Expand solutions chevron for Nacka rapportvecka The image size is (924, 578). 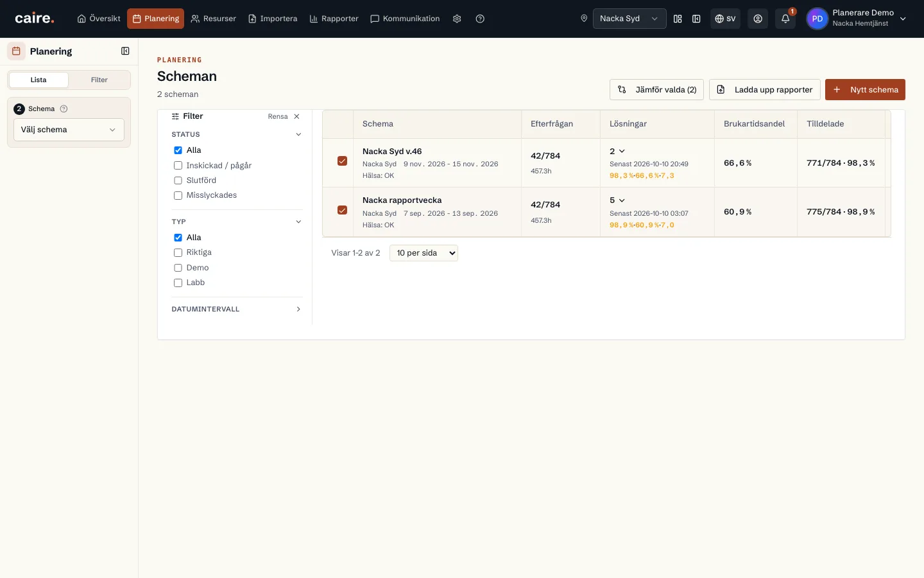(622, 200)
